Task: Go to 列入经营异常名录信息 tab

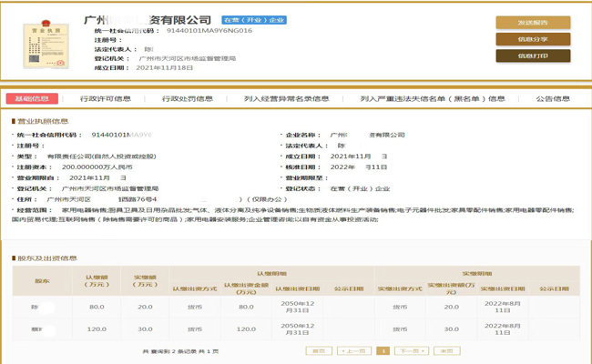Action: (x=286, y=99)
